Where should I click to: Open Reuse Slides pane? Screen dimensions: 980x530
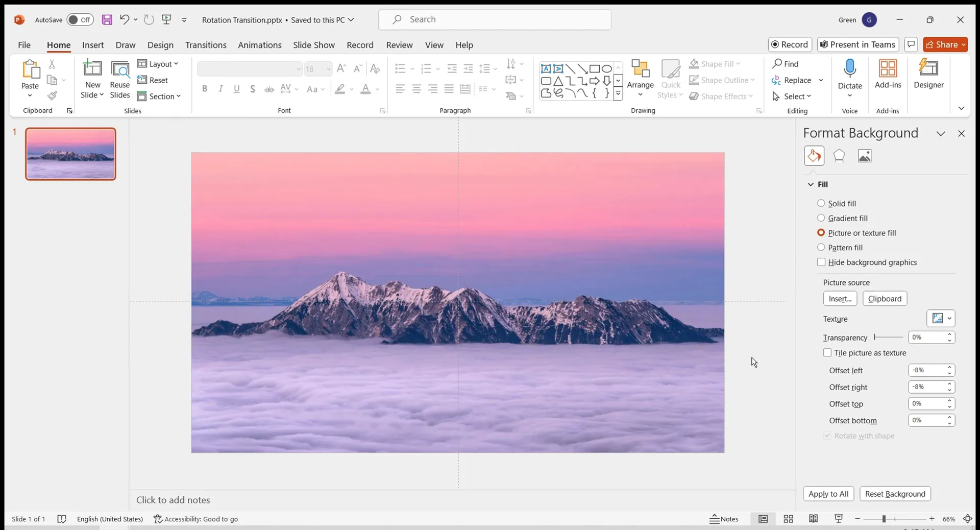(120, 79)
